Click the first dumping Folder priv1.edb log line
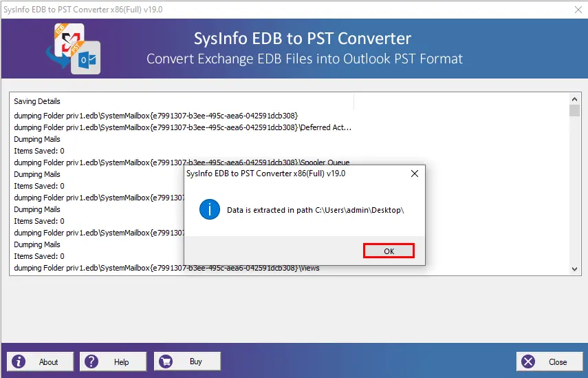This screenshot has height=378, width=588. coord(156,116)
